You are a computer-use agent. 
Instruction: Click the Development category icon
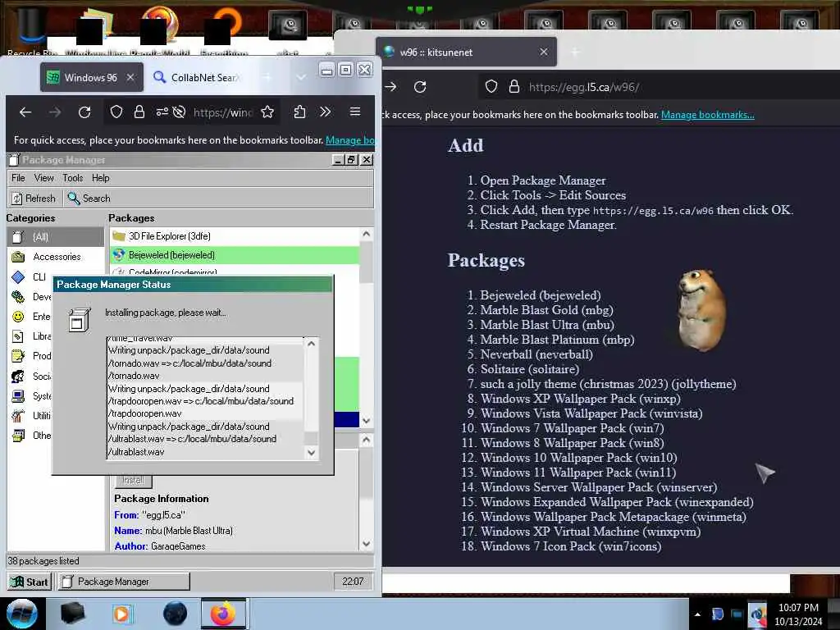click(x=18, y=297)
